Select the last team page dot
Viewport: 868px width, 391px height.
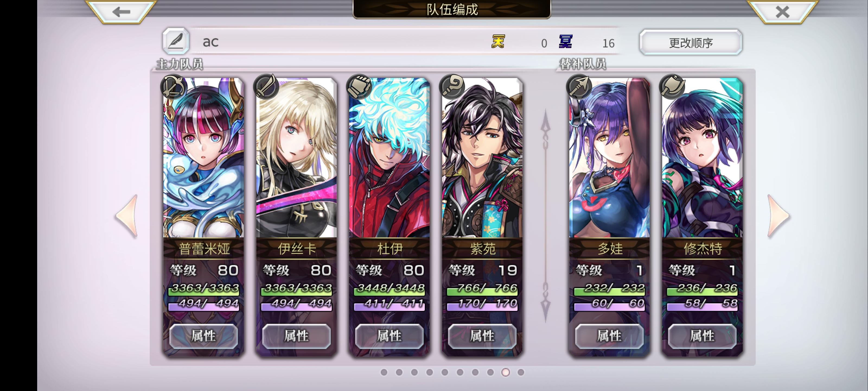point(521,372)
